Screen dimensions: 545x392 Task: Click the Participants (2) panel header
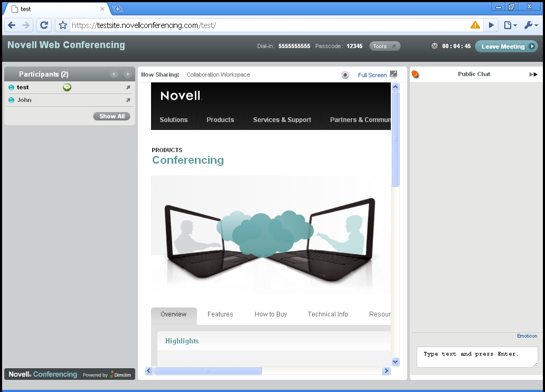[70, 74]
